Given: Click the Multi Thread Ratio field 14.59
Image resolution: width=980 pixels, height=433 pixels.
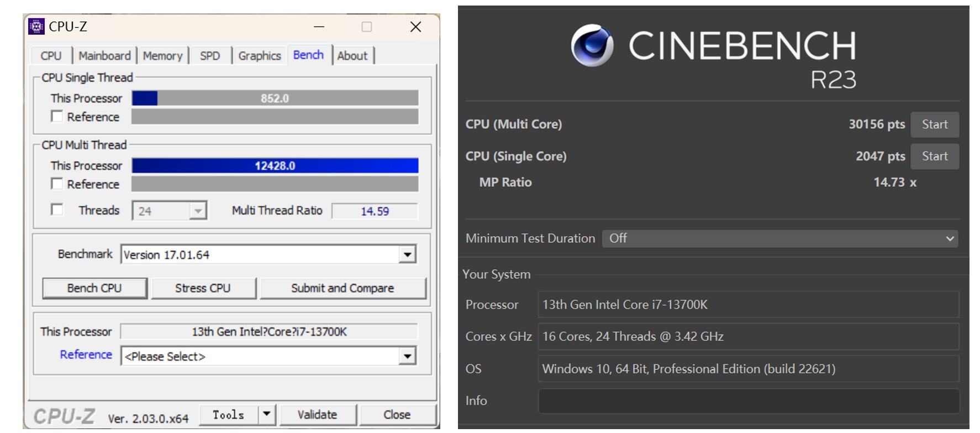Looking at the screenshot, I should 375,211.
